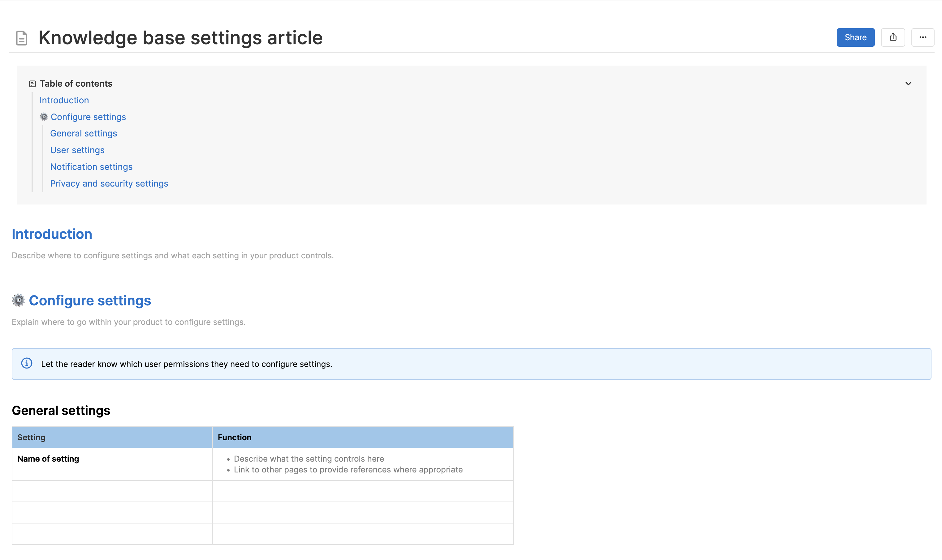Click the Configure settings section heading
Viewport: 942px width, 560px height.
coord(89,300)
